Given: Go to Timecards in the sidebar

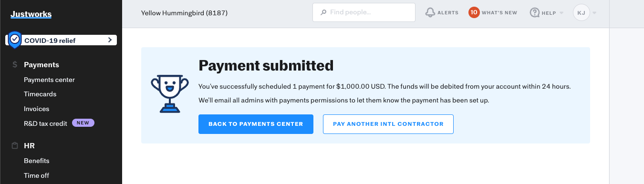Looking at the screenshot, I should (x=40, y=94).
